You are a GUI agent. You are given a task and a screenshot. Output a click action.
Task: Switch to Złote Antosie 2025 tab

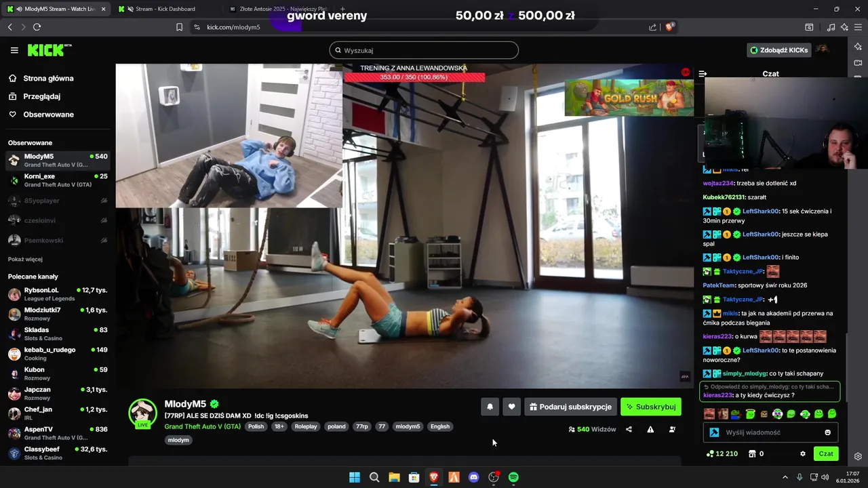pyautogui.click(x=279, y=9)
